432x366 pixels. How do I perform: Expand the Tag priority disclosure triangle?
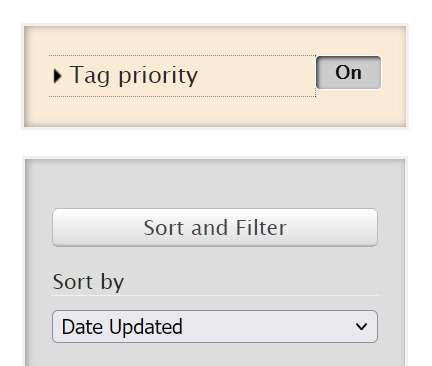coord(58,76)
